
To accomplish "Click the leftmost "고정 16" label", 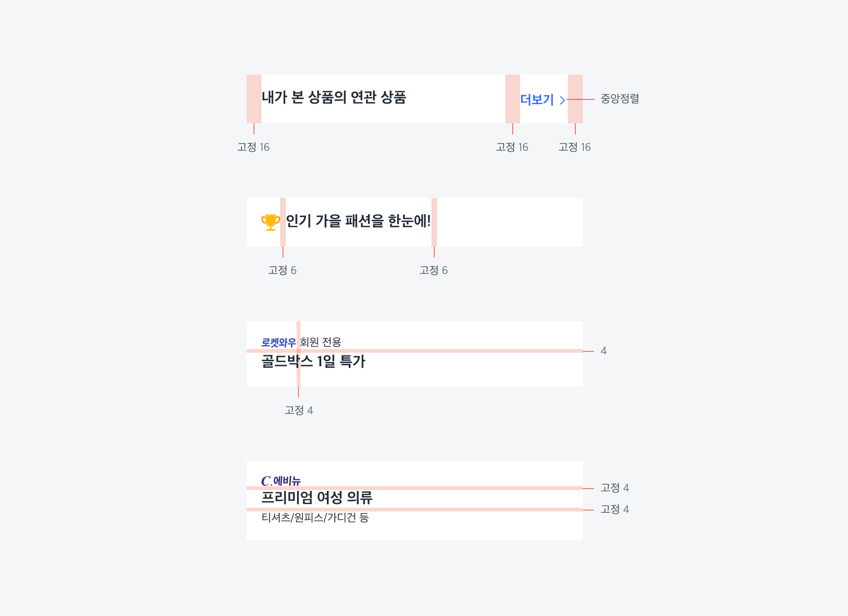I will (254, 147).
